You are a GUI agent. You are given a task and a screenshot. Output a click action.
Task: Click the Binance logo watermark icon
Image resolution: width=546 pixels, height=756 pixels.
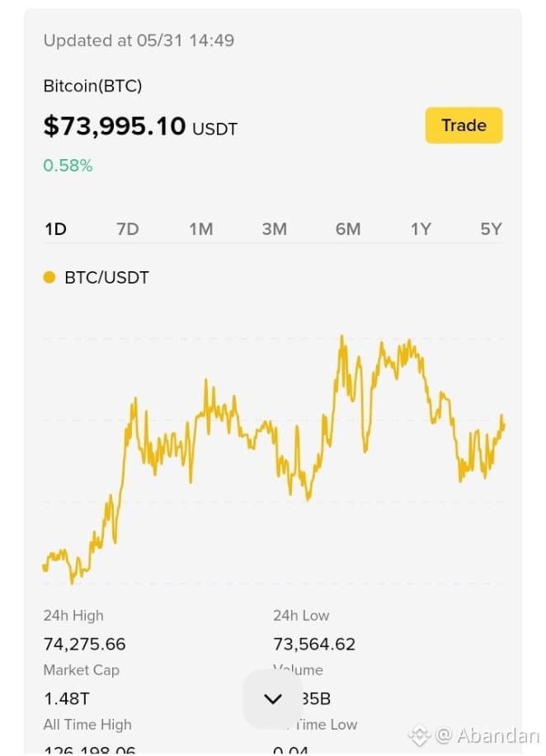[419, 735]
